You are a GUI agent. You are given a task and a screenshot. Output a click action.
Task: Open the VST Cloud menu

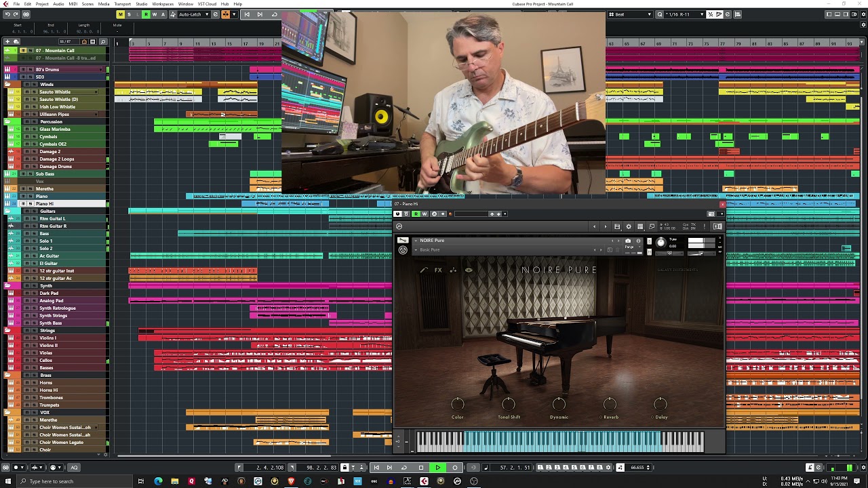tap(207, 4)
